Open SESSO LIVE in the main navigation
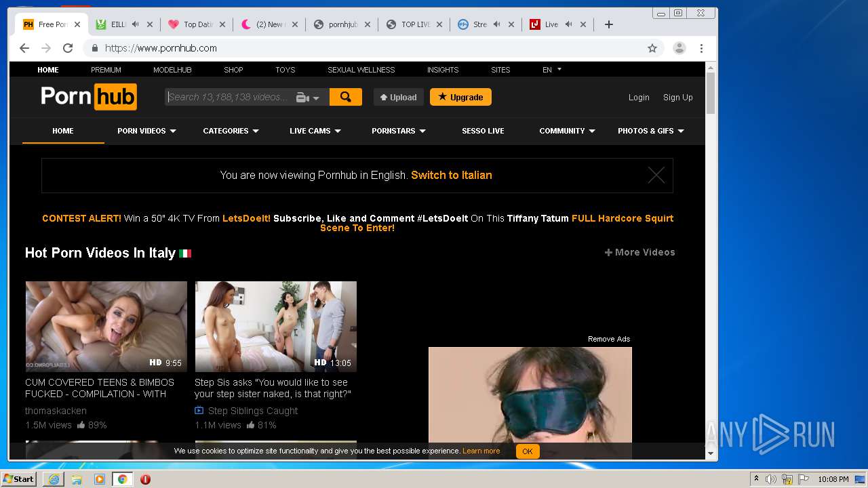Screen dimensions: 868x488 [483, 131]
